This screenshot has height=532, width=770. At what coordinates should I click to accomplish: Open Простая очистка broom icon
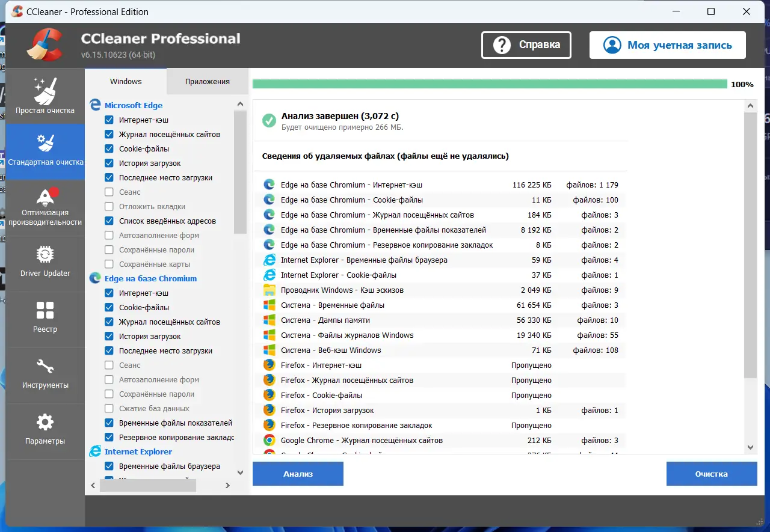pyautogui.click(x=45, y=91)
